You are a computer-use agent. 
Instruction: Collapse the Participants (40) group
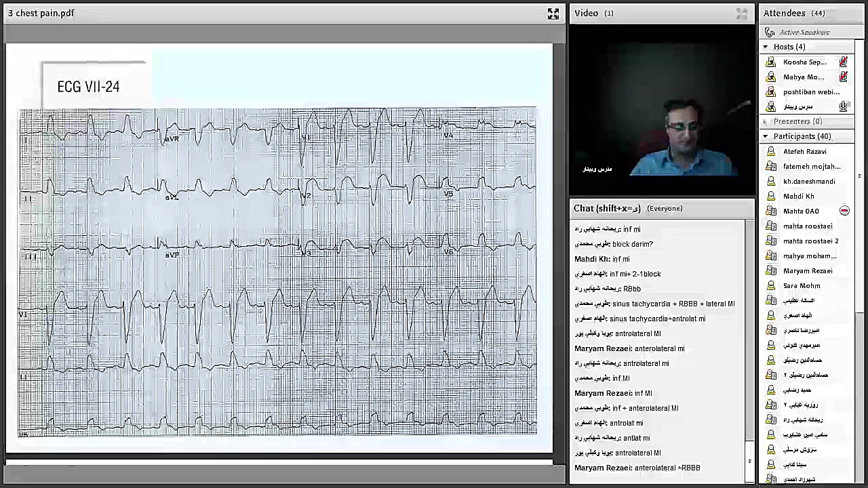[766, 136]
